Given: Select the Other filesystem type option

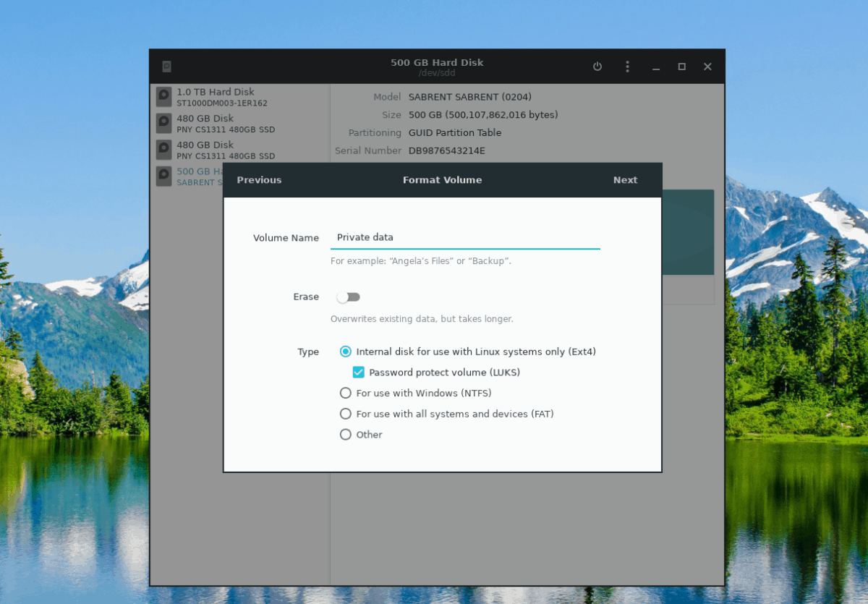Looking at the screenshot, I should 346,435.
